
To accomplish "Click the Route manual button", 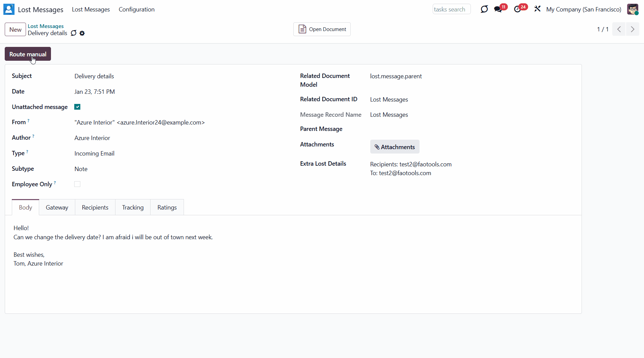I will click(x=28, y=54).
